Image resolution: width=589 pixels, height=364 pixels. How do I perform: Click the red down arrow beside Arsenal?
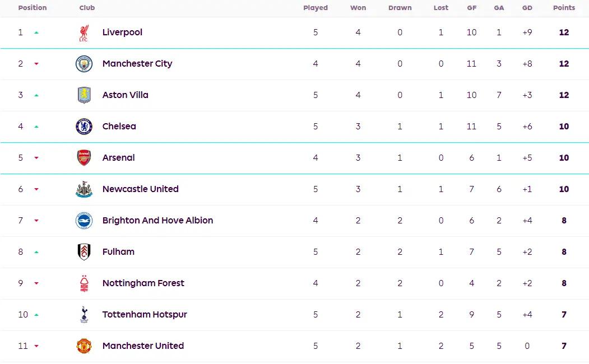(x=36, y=158)
